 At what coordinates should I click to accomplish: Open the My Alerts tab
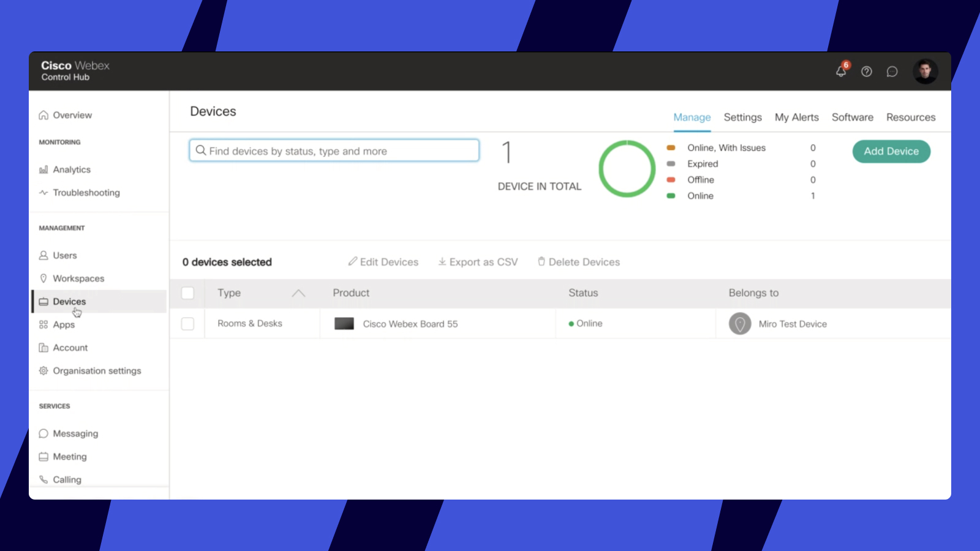(x=797, y=117)
